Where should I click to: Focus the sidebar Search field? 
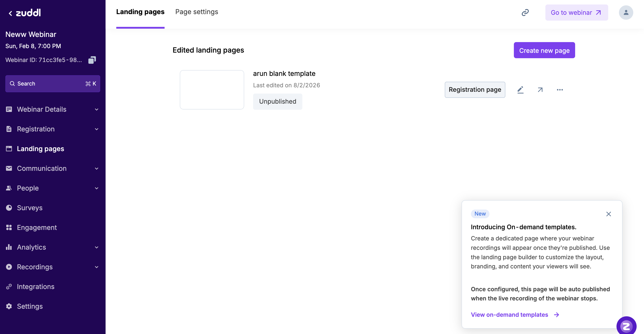(x=53, y=83)
